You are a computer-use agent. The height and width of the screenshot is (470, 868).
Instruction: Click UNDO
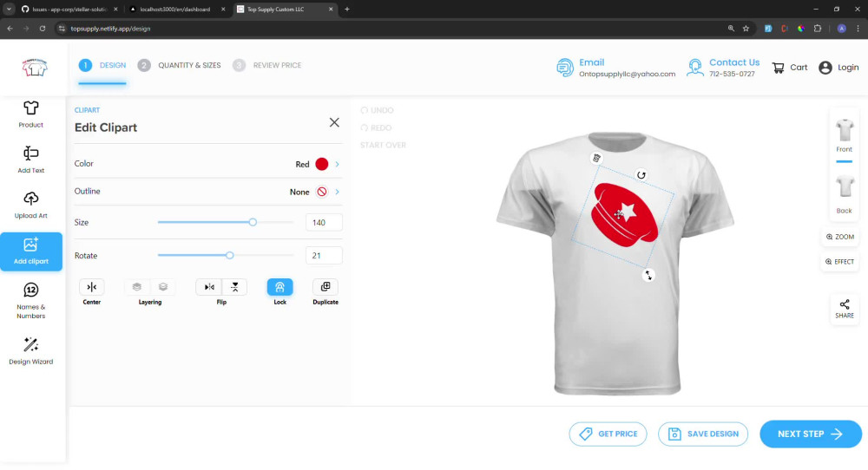[x=377, y=111]
